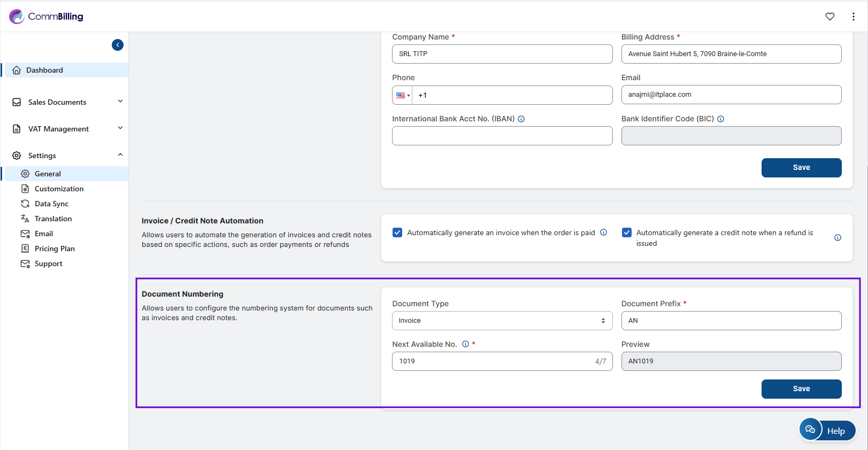Screen dimensions: 868x450
Task: Click the Document Prefix input field
Action: coord(731,321)
